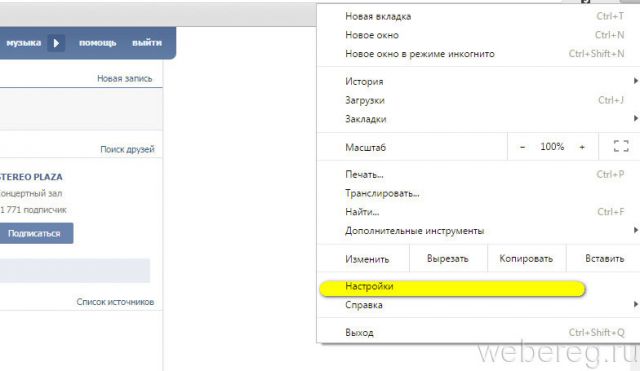
Task: Expand Дополнительные инструменты submenu
Action: (x=478, y=231)
